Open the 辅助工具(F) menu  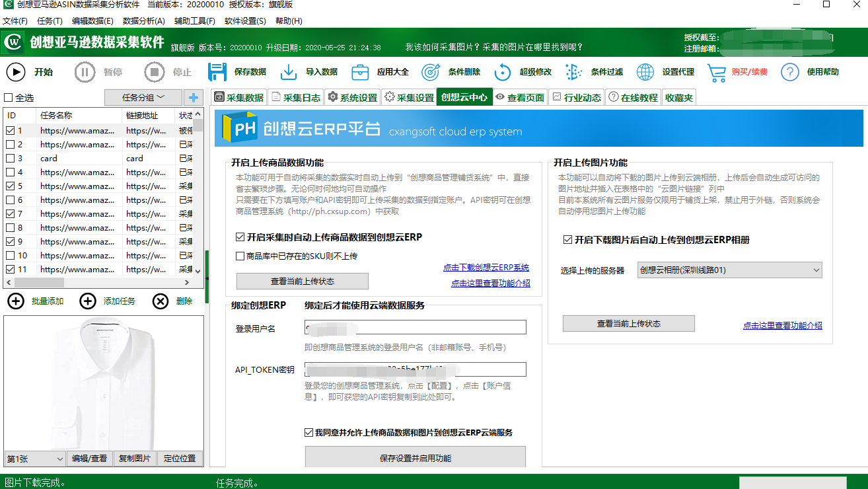(x=195, y=21)
